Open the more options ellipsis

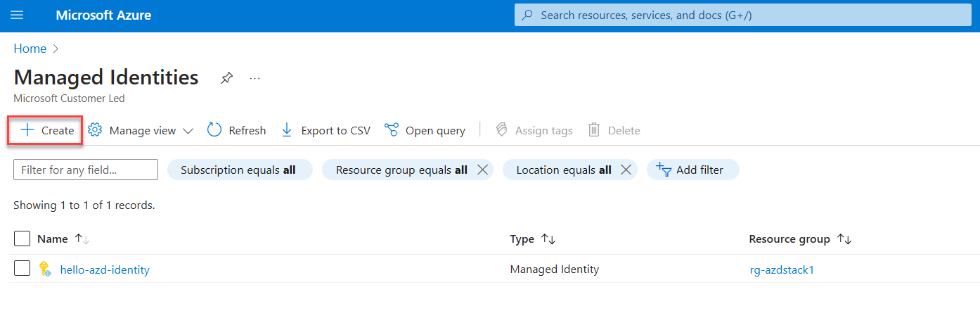point(255,78)
